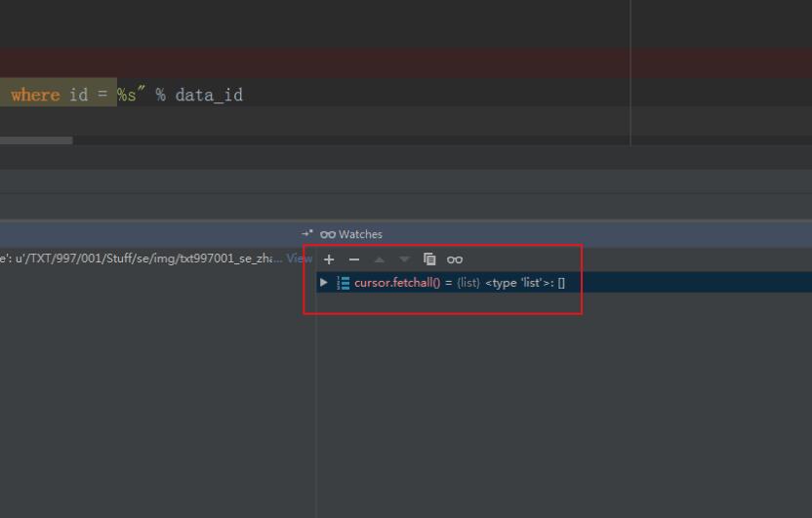The width and height of the screenshot is (812, 518).
Task: Select the cursor.fetchall() watch expression
Action: point(397,283)
